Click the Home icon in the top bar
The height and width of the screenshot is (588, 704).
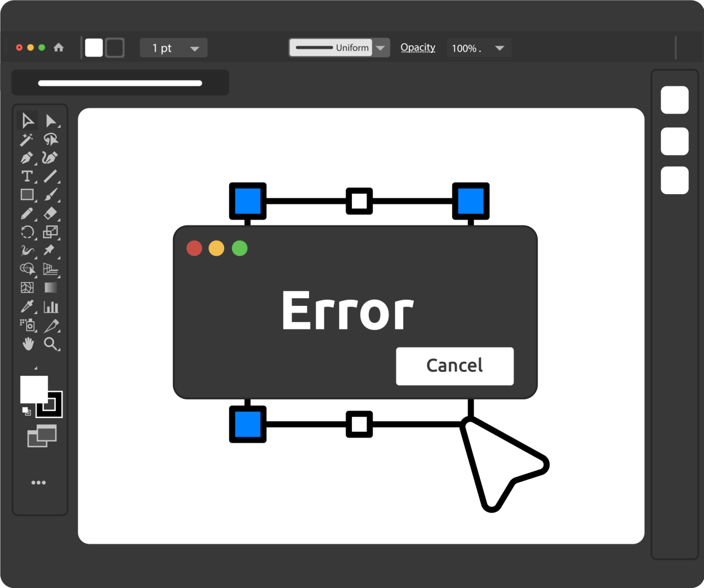[x=59, y=47]
